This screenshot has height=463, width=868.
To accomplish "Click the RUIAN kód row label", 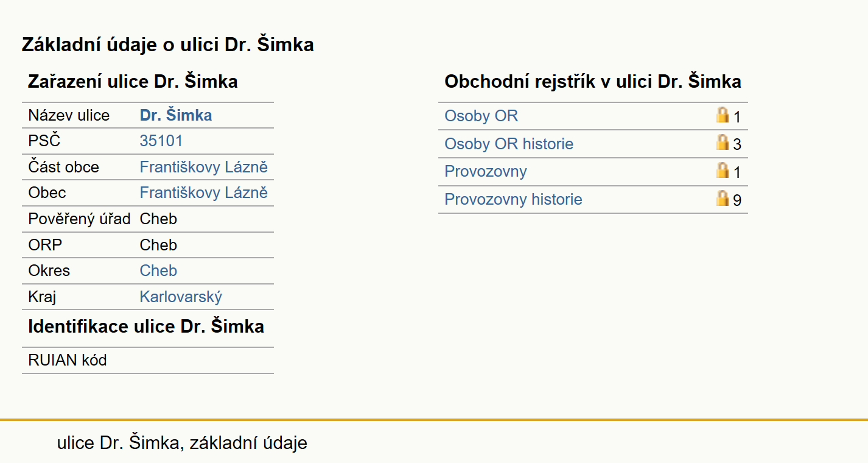I will point(67,361).
